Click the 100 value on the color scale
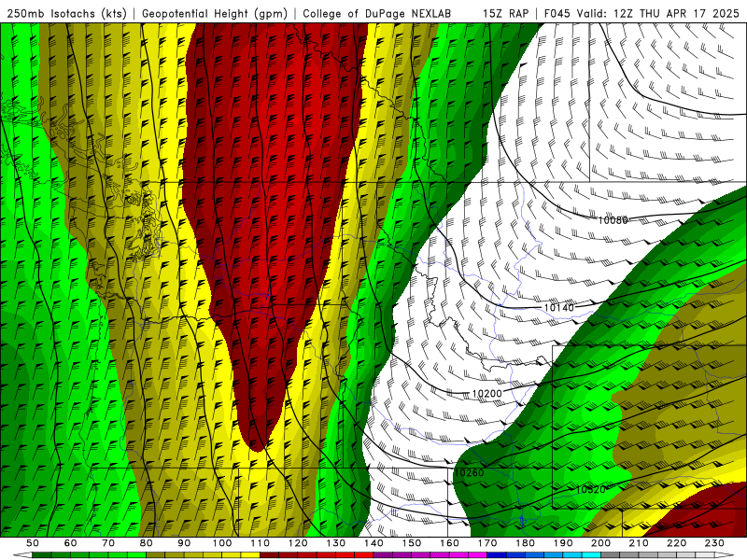This screenshot has width=747, height=560. (x=222, y=543)
